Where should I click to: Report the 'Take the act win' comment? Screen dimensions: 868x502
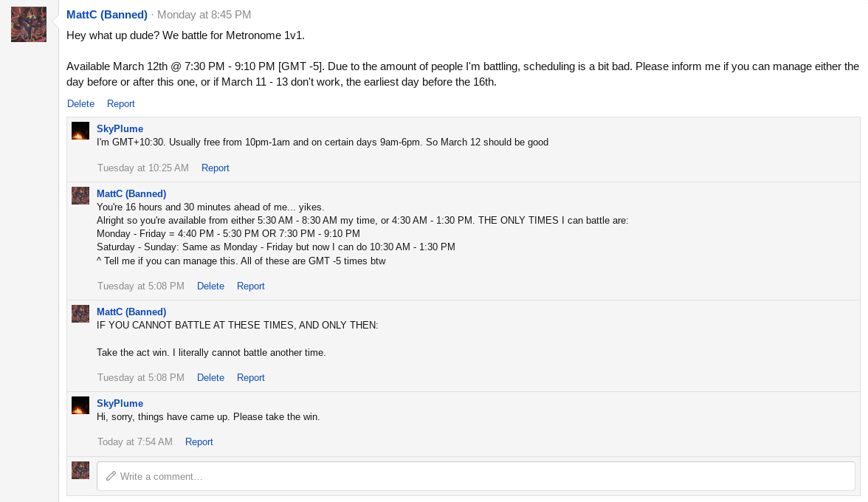pyautogui.click(x=250, y=378)
